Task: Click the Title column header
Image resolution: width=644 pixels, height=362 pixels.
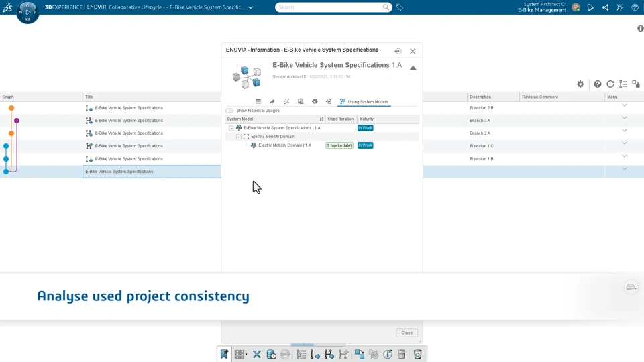Action: 89,97
